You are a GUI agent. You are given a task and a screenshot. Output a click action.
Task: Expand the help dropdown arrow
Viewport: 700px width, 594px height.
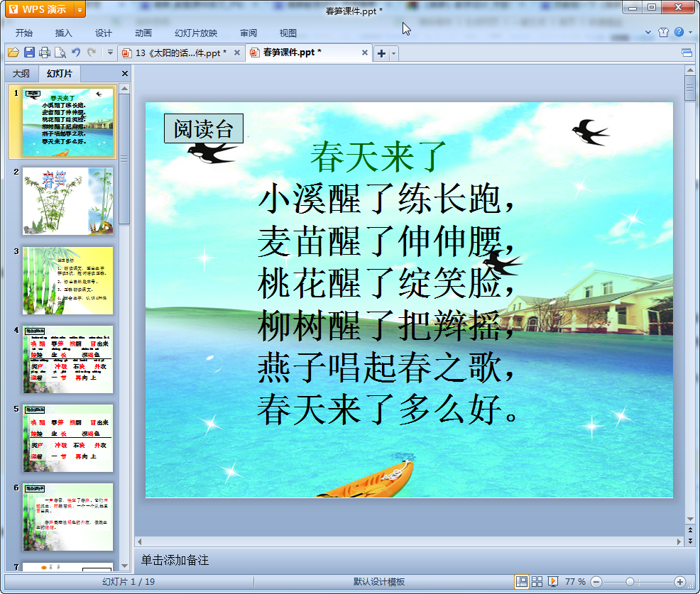click(691, 32)
